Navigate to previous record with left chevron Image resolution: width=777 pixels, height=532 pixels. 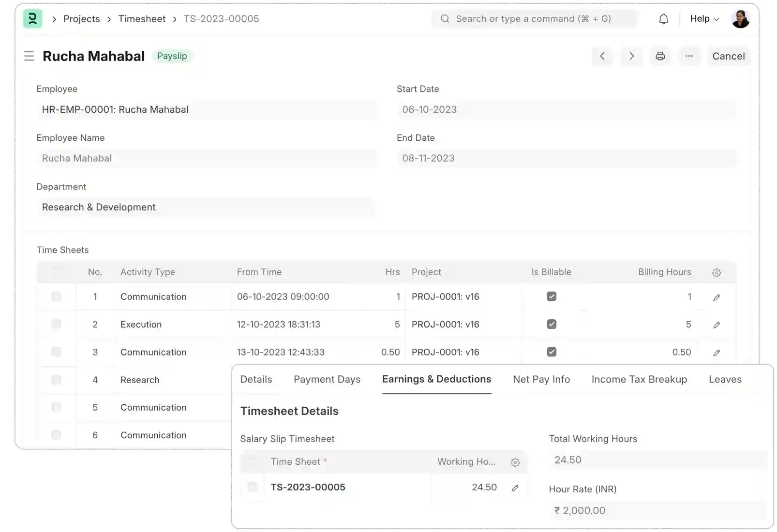[x=602, y=56]
